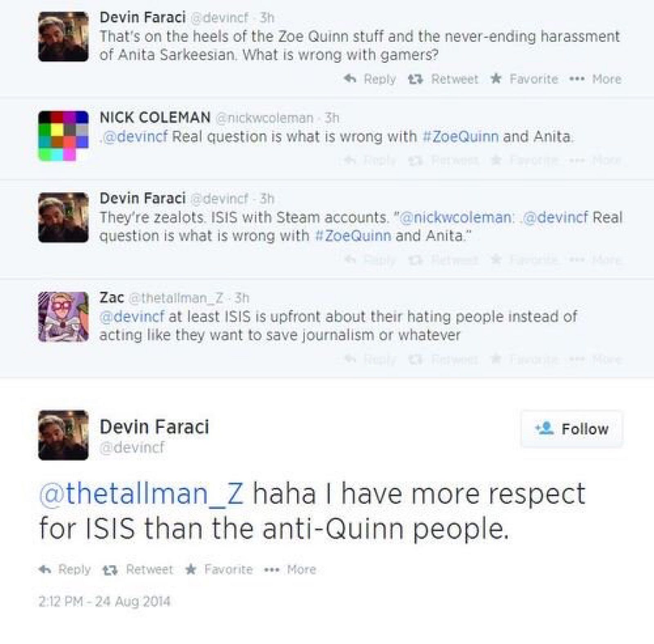Screen dimensions: 654x644
Task: Open Nick Coleman's colorful avatar
Action: click(x=63, y=135)
